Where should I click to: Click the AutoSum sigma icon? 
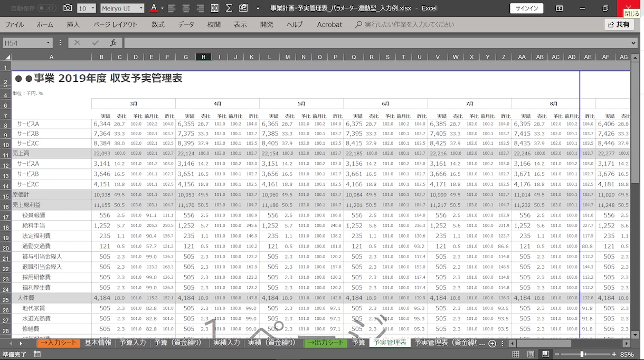(229, 8)
